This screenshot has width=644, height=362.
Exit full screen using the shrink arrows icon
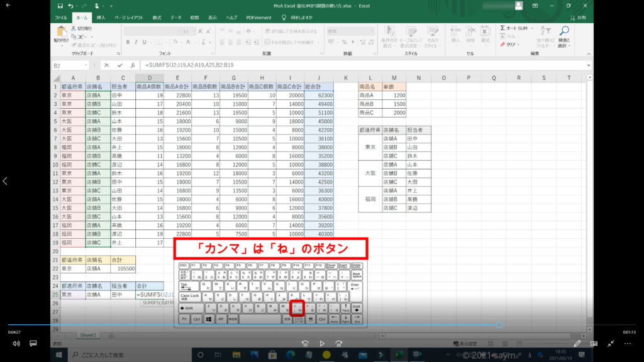pos(610,344)
